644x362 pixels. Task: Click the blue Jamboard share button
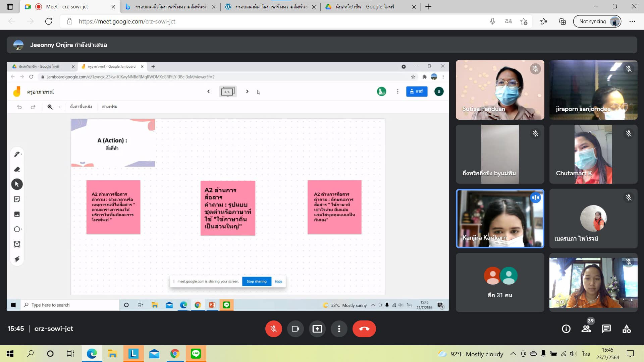417,92
